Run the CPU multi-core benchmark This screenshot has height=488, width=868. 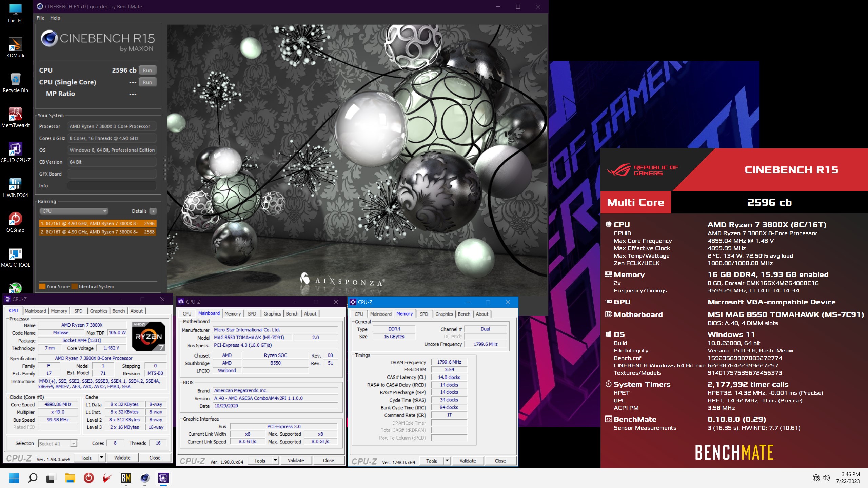point(147,70)
